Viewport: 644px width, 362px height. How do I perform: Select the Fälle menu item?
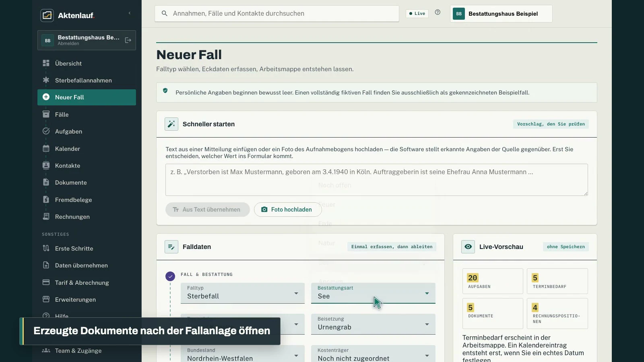point(87,114)
